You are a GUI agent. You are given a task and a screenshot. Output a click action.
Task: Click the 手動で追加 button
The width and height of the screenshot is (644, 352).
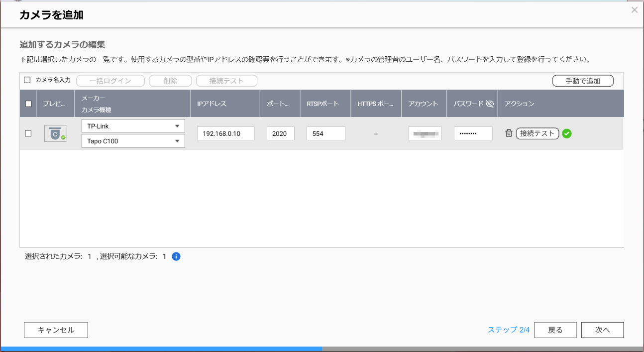tap(583, 81)
